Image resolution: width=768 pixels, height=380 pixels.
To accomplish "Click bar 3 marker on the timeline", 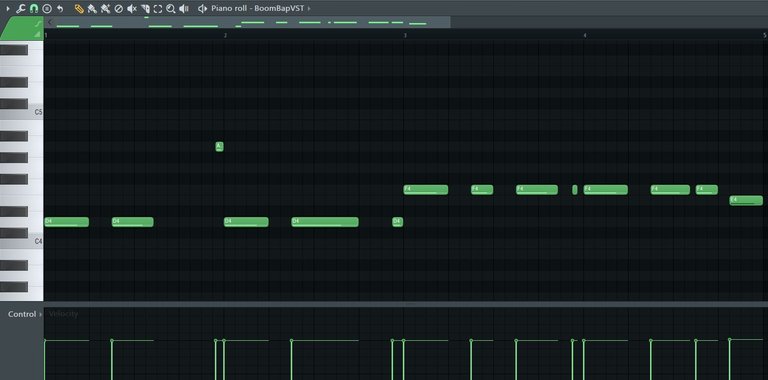I will point(405,35).
